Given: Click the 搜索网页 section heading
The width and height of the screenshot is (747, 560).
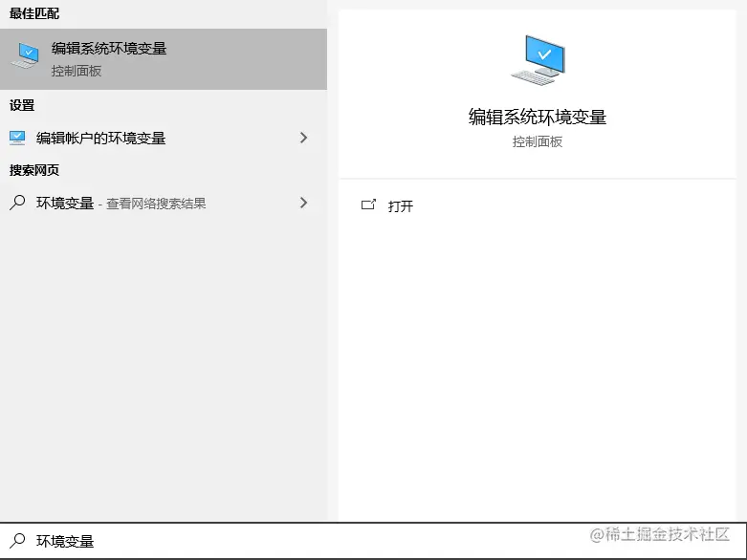Looking at the screenshot, I should [34, 170].
